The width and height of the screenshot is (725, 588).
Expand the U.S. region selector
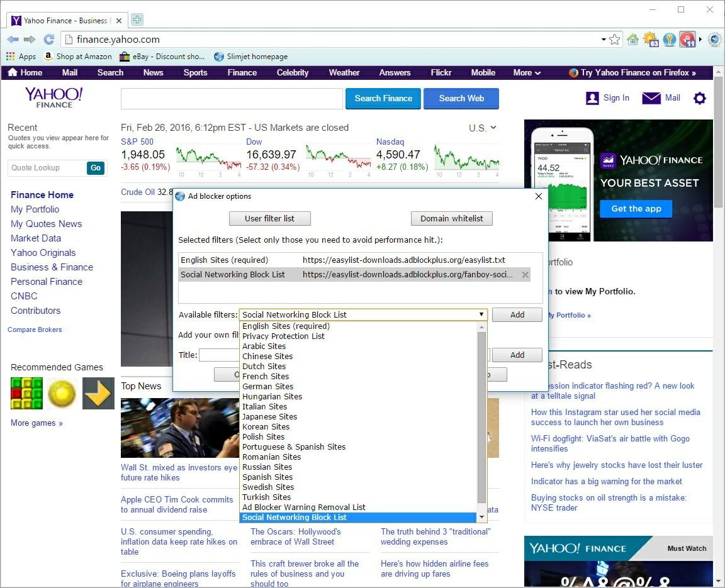pos(483,128)
